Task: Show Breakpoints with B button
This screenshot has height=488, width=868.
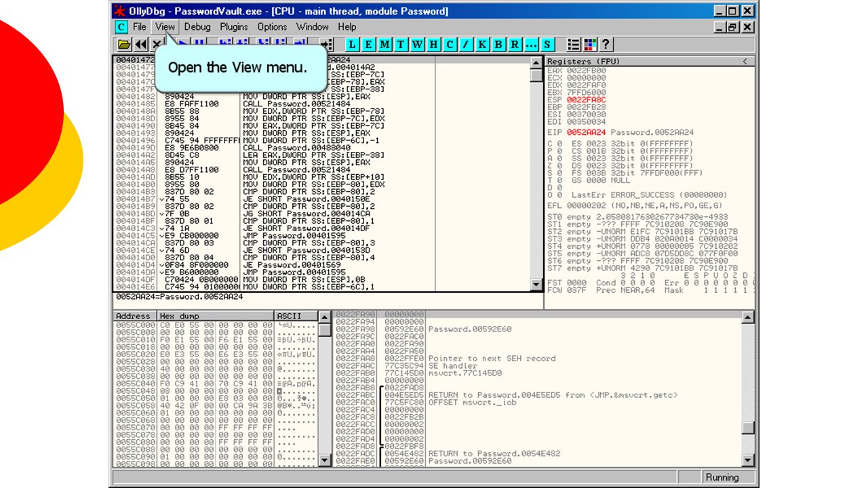Action: (x=499, y=45)
